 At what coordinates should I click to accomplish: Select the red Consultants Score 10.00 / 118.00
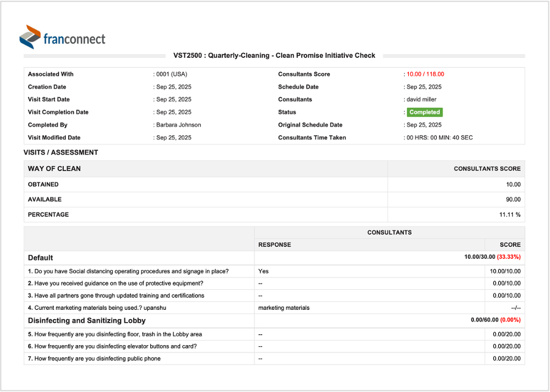tap(425, 74)
